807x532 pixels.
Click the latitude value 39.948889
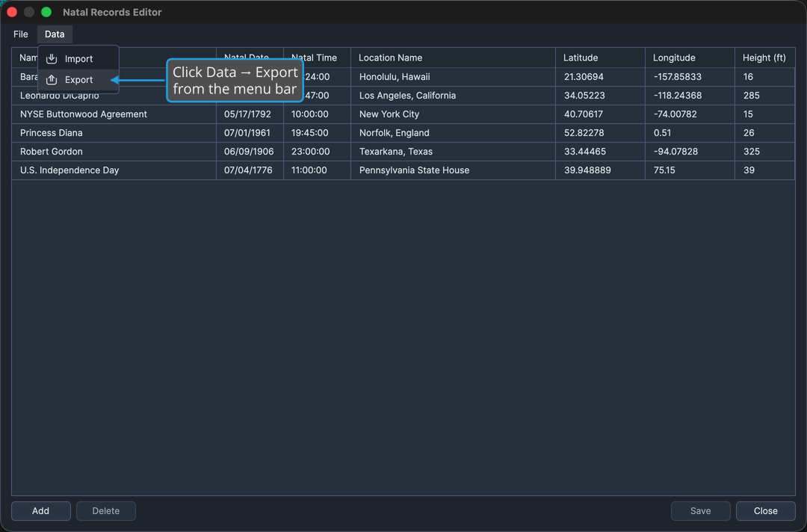pos(587,170)
